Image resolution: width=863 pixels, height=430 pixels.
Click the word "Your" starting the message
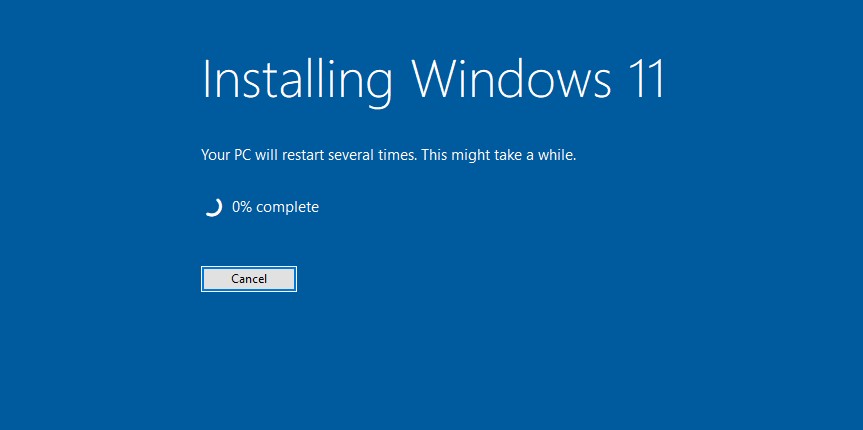212,156
